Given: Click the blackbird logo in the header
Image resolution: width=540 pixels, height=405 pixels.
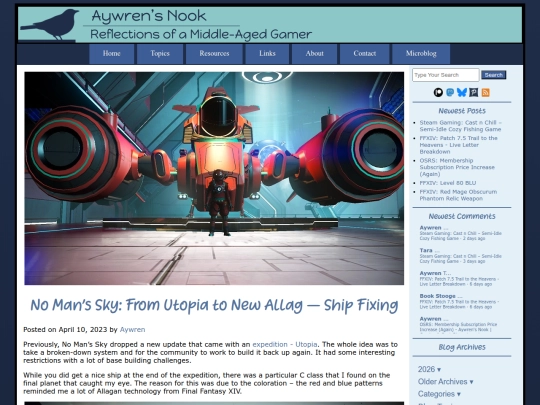Looking at the screenshot, I should 50,24.
